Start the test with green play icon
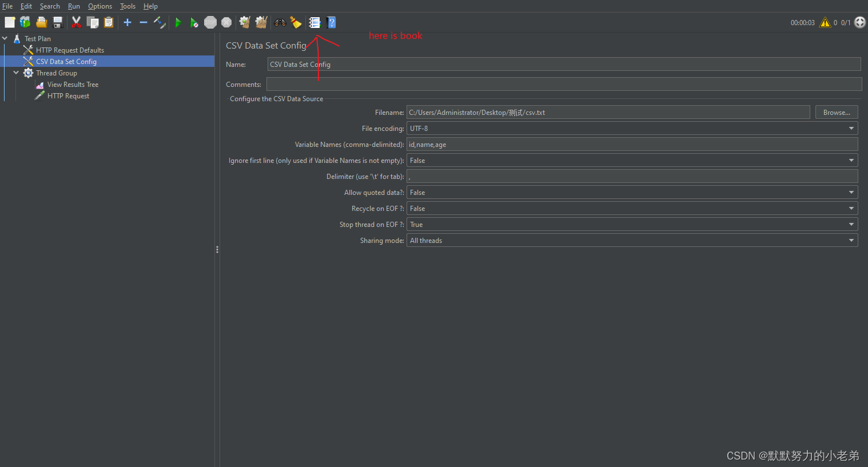Viewport: 868px width, 467px height. point(178,22)
